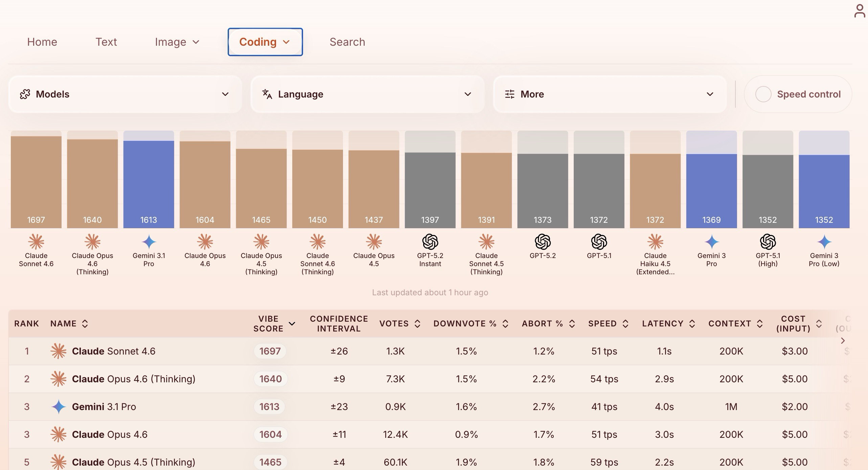Click the GPT-5.1 (High) logo icon
The height and width of the screenshot is (470, 868).
pos(768,242)
